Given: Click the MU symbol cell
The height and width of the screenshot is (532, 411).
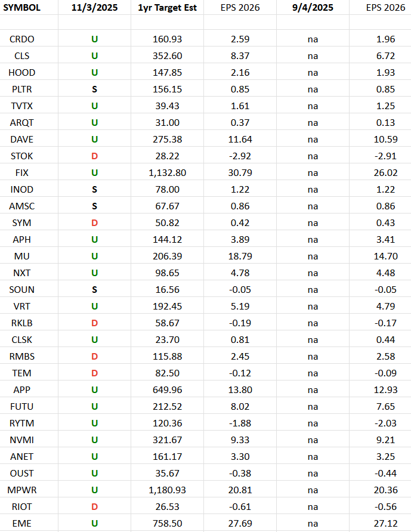Looking at the screenshot, I should click(x=23, y=256).
